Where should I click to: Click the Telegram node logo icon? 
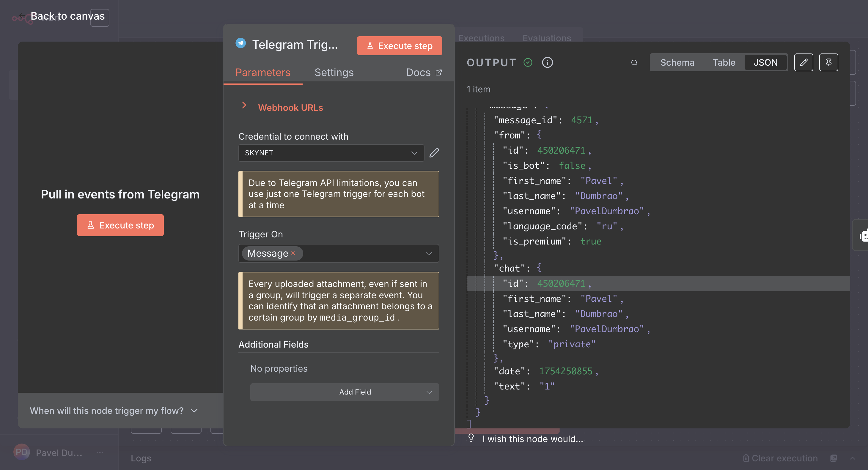point(240,44)
